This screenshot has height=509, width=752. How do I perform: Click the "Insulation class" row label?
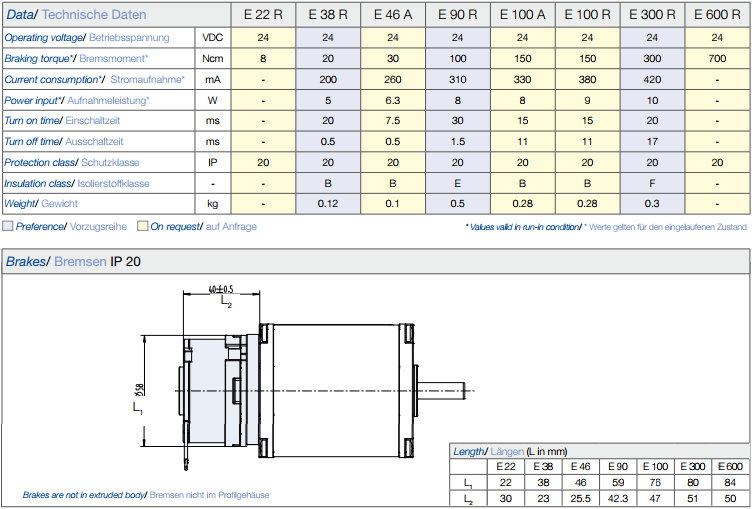point(77,183)
